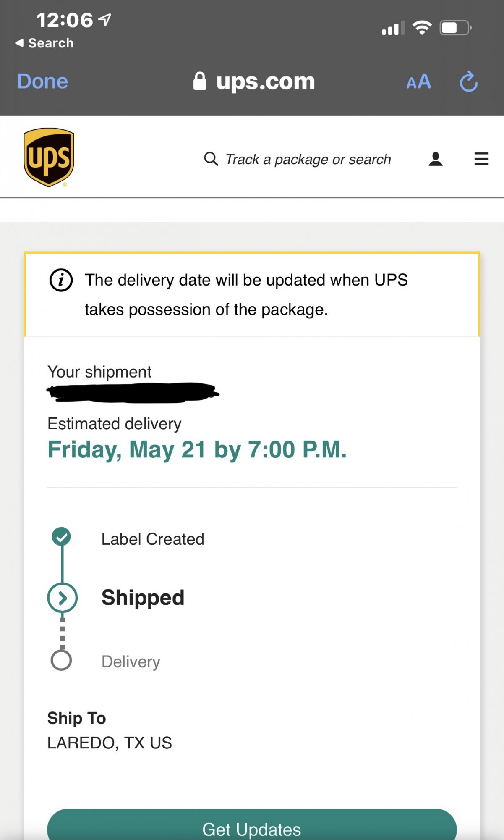Tap the UPS shield logo
The image size is (504, 840).
point(49,157)
